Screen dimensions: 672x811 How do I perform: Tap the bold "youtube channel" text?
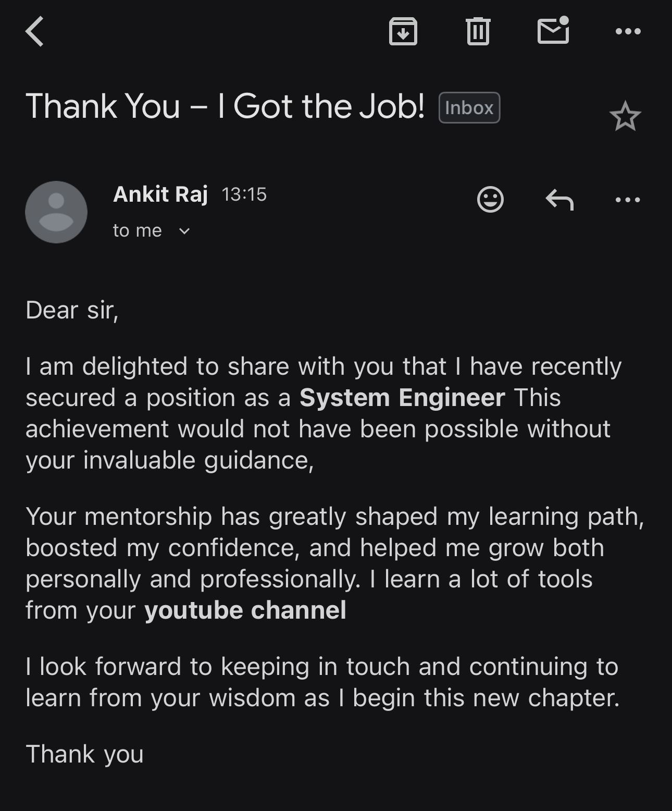pyautogui.click(x=245, y=610)
